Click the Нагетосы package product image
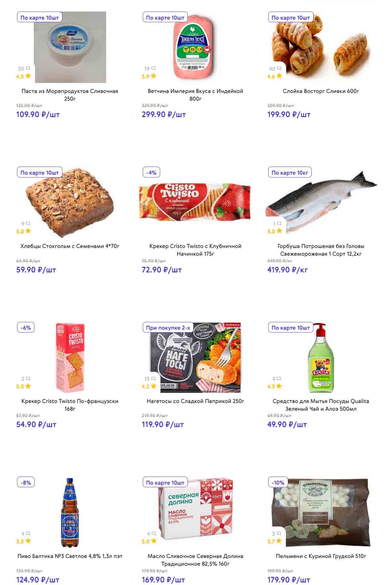Screen dimensions: 392x585 click(195, 357)
